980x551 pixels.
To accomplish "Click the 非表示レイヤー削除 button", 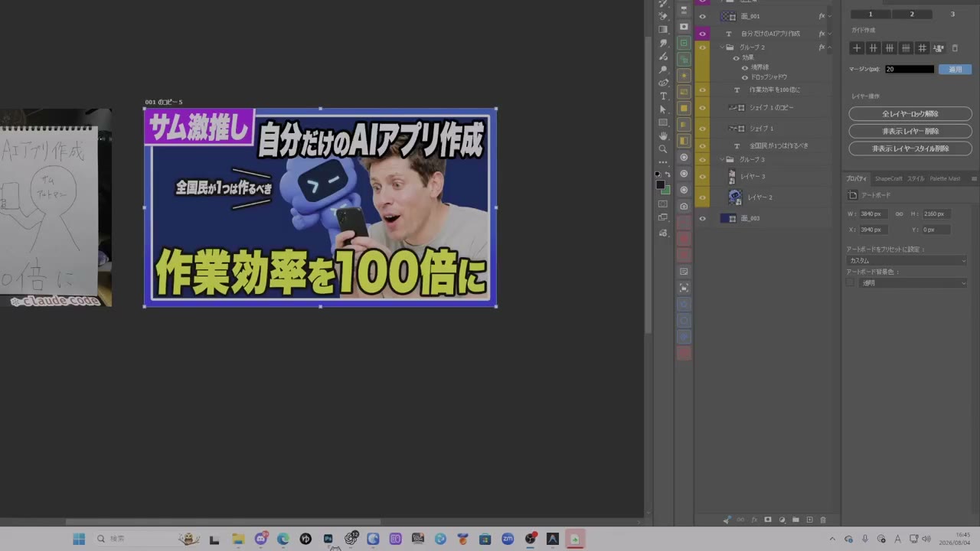I will click(x=910, y=131).
